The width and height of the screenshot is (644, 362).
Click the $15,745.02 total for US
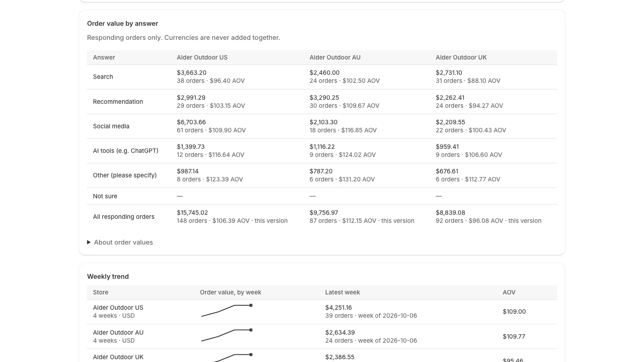192,213
